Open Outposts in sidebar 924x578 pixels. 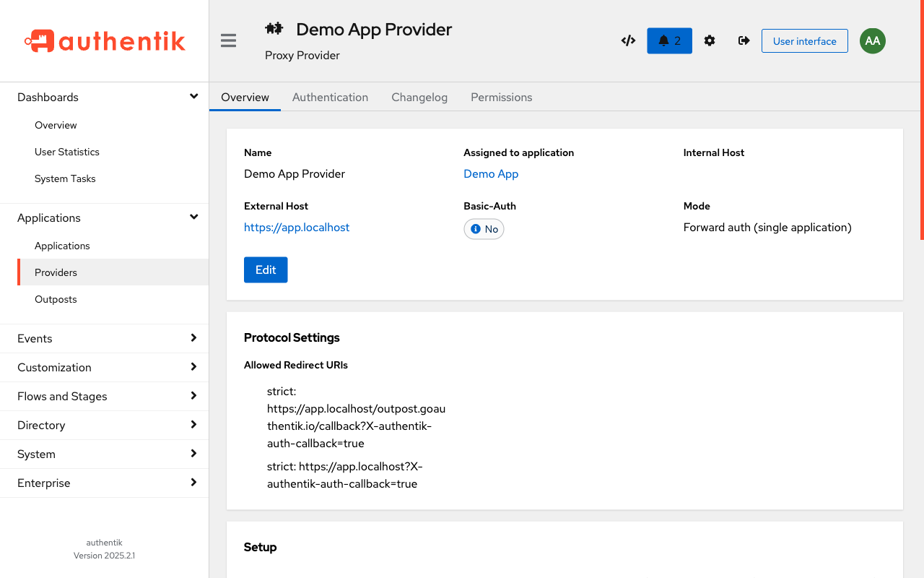point(113,299)
